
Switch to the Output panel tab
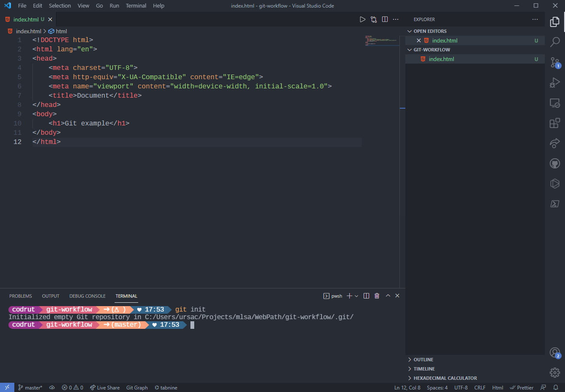pos(51,296)
